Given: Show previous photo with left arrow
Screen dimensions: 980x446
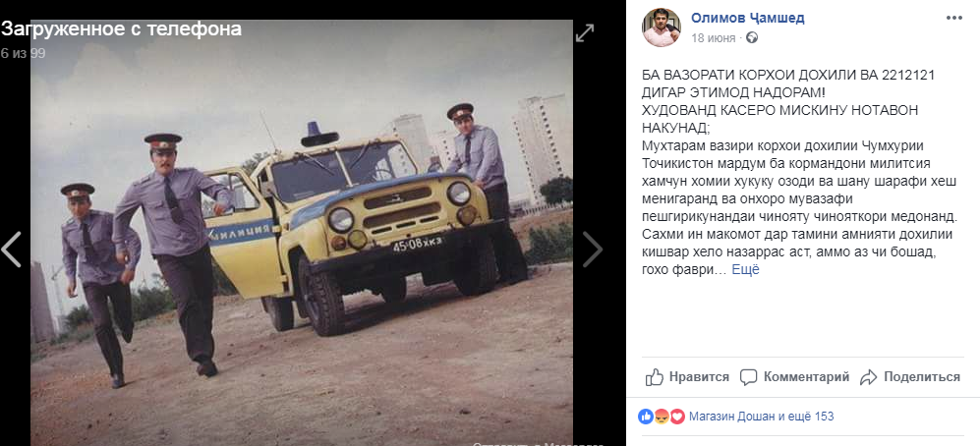Looking at the screenshot, I should pyautogui.click(x=11, y=250).
